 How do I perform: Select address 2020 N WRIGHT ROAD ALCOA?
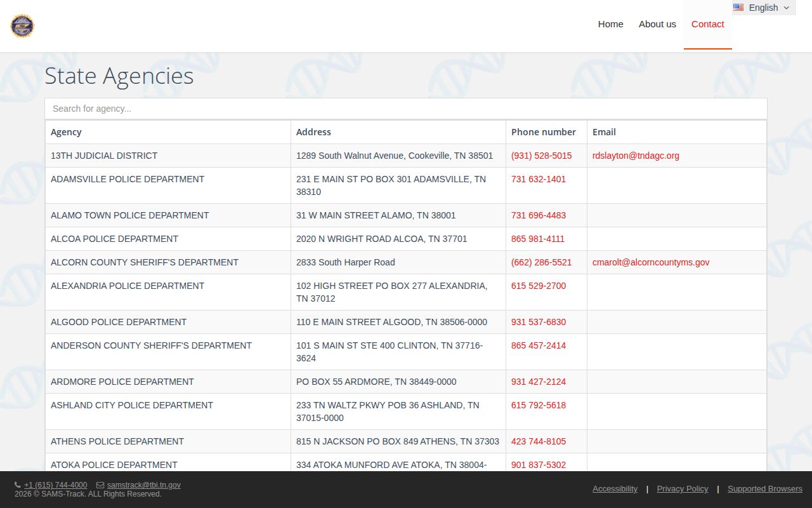[382, 239]
